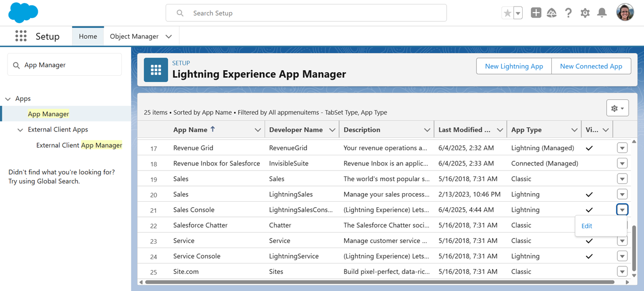Open Visible column options chevron
The width and height of the screenshot is (644, 291).
click(606, 130)
